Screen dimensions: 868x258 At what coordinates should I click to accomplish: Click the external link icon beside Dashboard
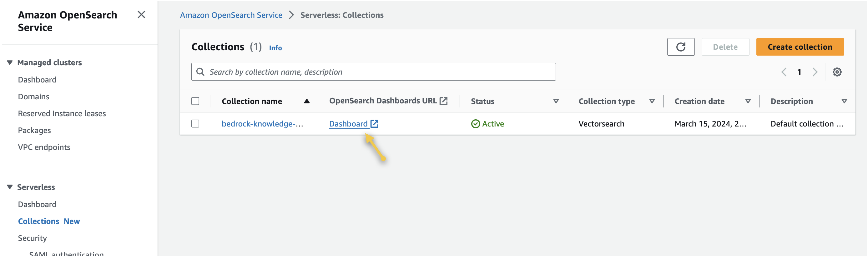point(374,124)
